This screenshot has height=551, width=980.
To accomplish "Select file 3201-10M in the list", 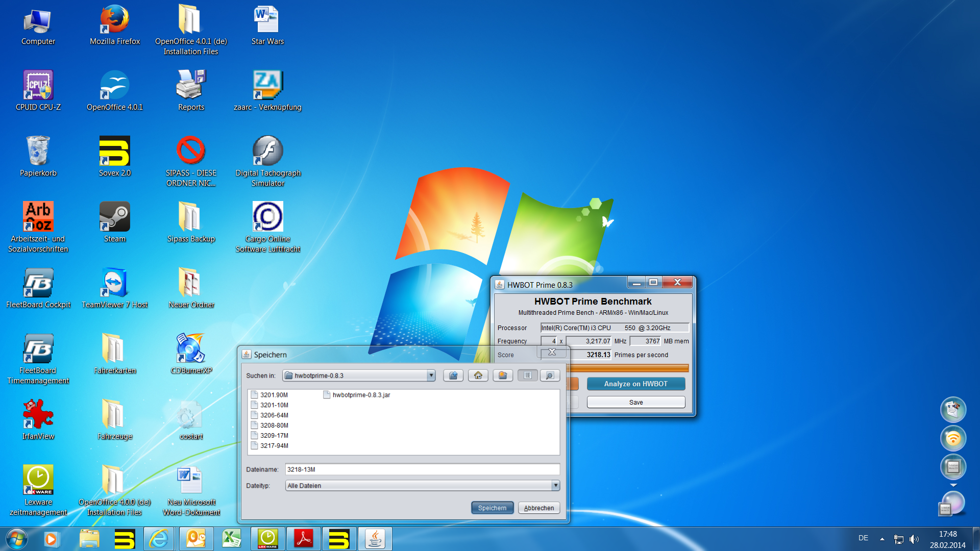I will tap(269, 405).
